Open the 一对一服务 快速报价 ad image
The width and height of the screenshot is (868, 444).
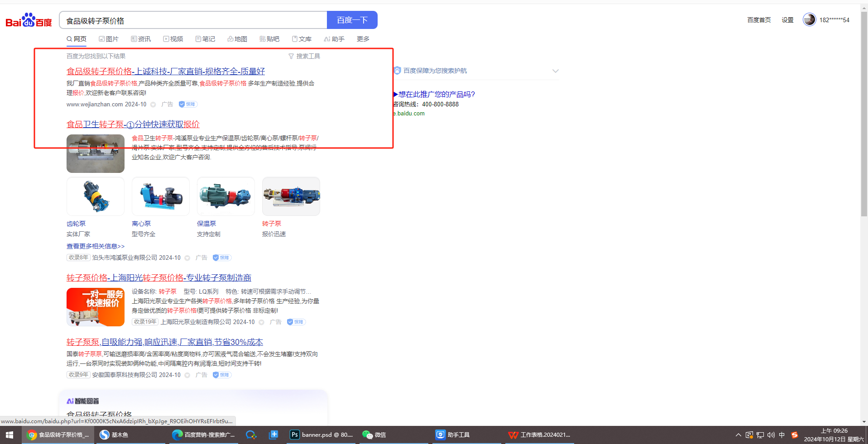(96, 307)
